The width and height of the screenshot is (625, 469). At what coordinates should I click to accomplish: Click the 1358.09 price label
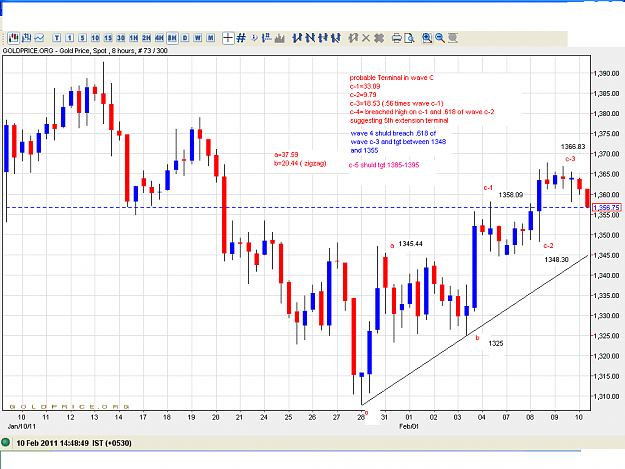point(511,195)
